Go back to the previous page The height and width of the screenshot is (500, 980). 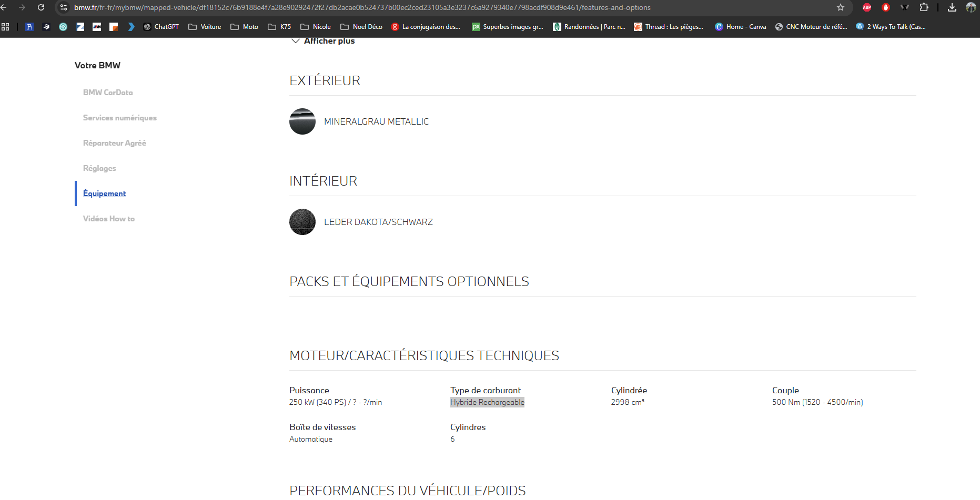pos(4,7)
